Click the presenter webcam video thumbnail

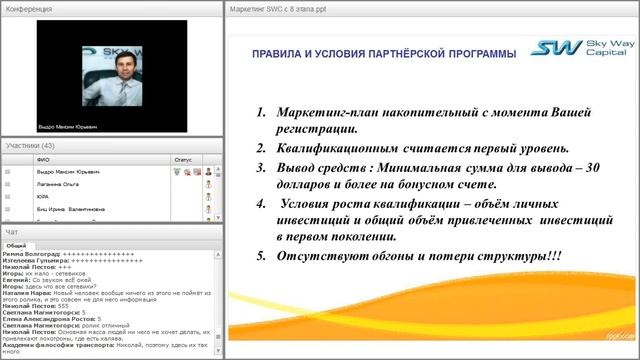(112, 76)
